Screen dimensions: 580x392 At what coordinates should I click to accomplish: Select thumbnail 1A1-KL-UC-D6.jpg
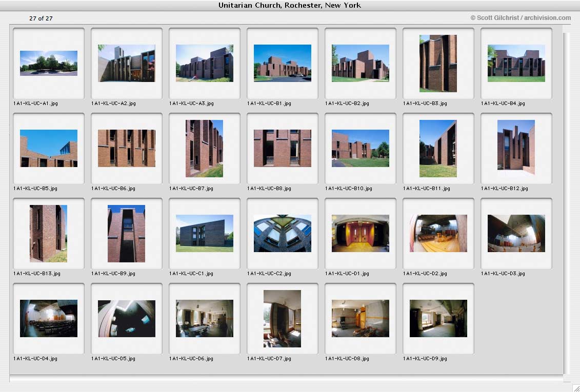click(205, 319)
